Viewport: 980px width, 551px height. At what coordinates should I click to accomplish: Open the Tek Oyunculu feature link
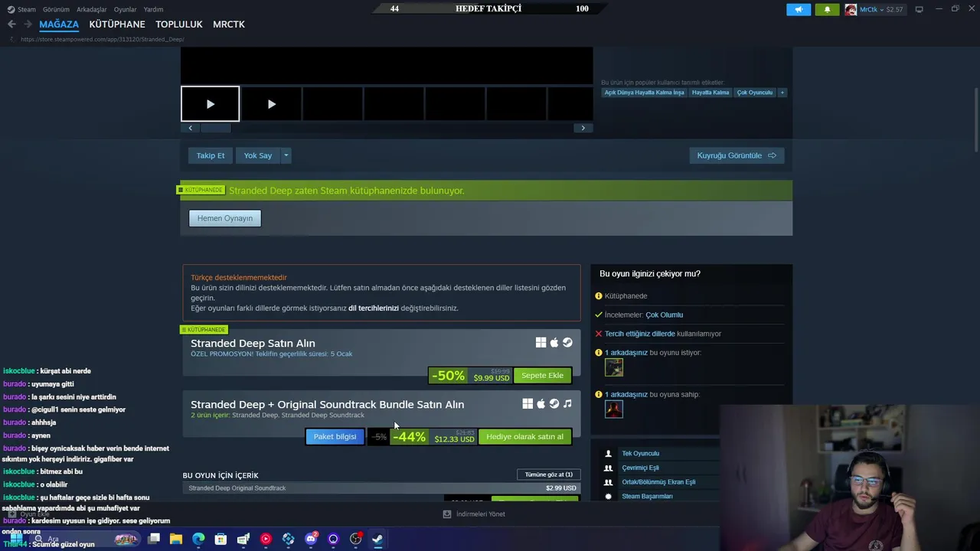click(640, 454)
